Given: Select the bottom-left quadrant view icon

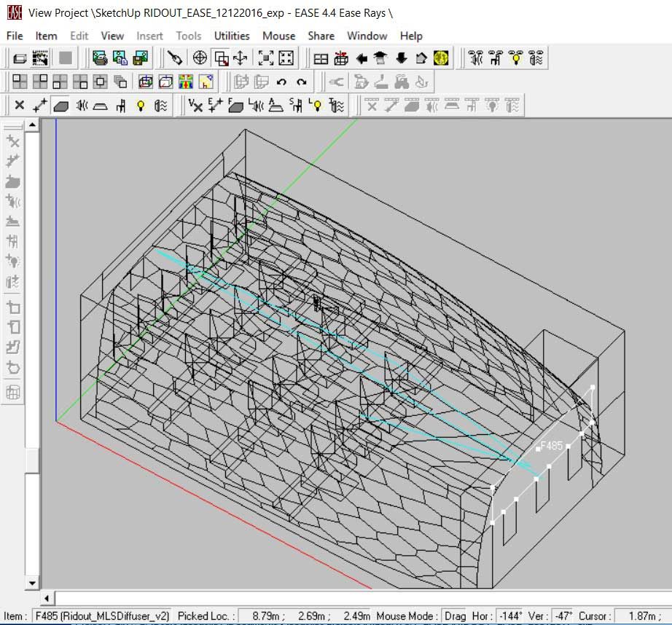Looking at the screenshot, I should pos(60,82).
